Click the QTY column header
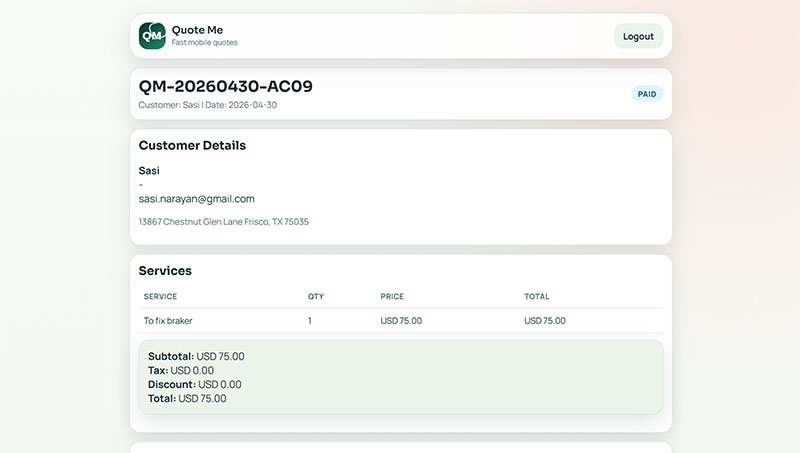This screenshot has width=800, height=453. point(316,296)
